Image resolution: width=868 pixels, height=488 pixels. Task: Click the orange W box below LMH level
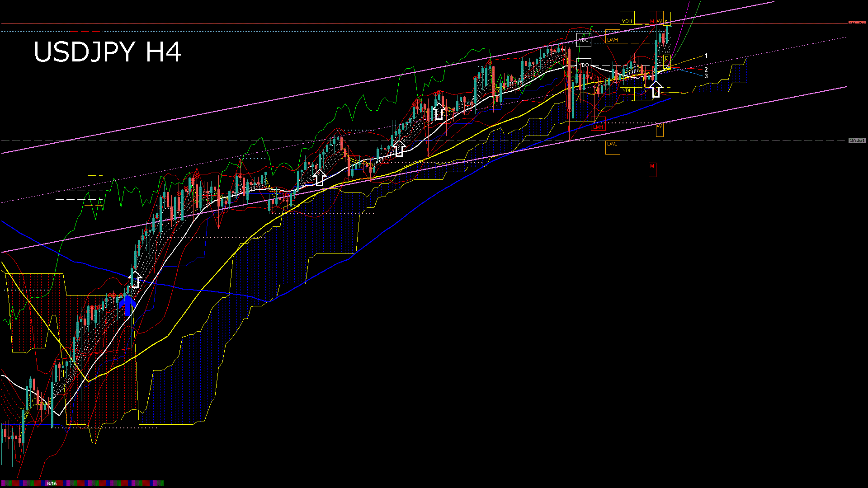click(660, 129)
